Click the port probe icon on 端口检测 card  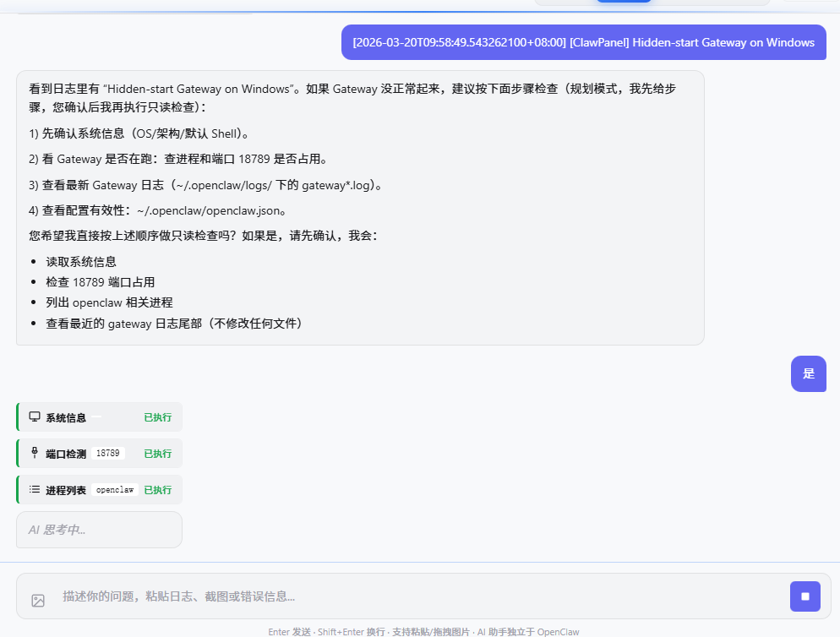pos(34,453)
